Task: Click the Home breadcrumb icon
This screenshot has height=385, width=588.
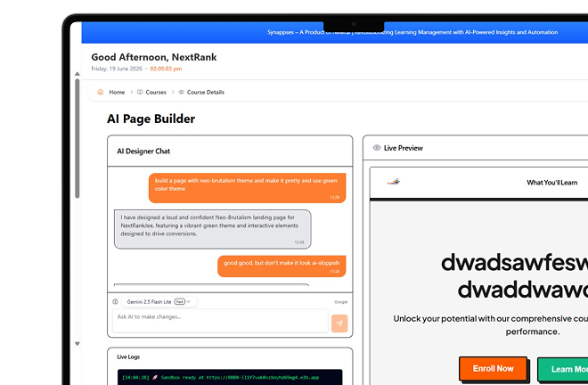Action: 101,92
